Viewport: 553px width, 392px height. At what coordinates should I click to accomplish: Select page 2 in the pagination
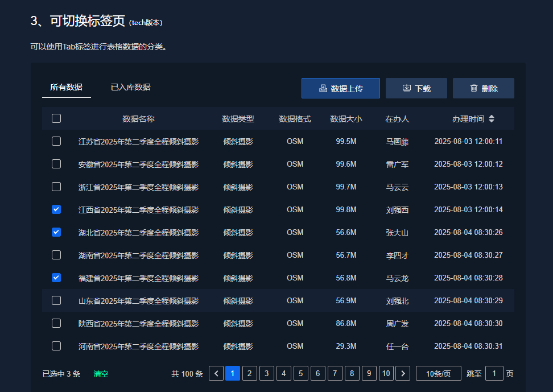(x=249, y=374)
